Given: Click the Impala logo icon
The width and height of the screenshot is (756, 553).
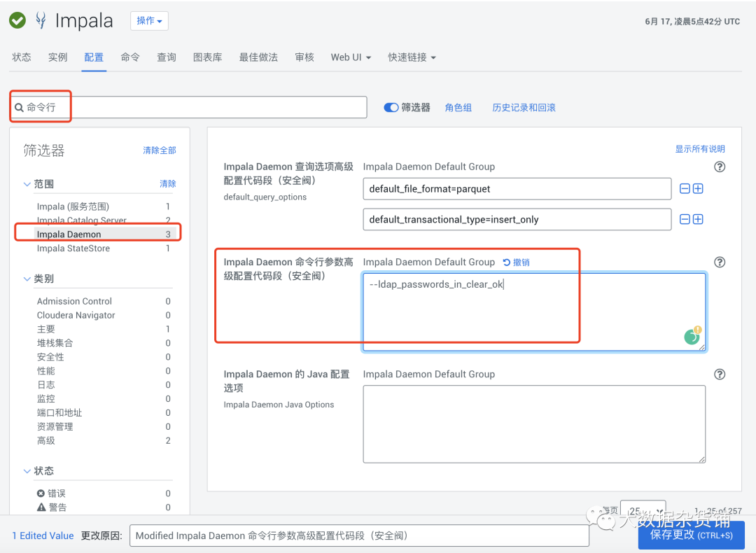Looking at the screenshot, I should (x=41, y=20).
